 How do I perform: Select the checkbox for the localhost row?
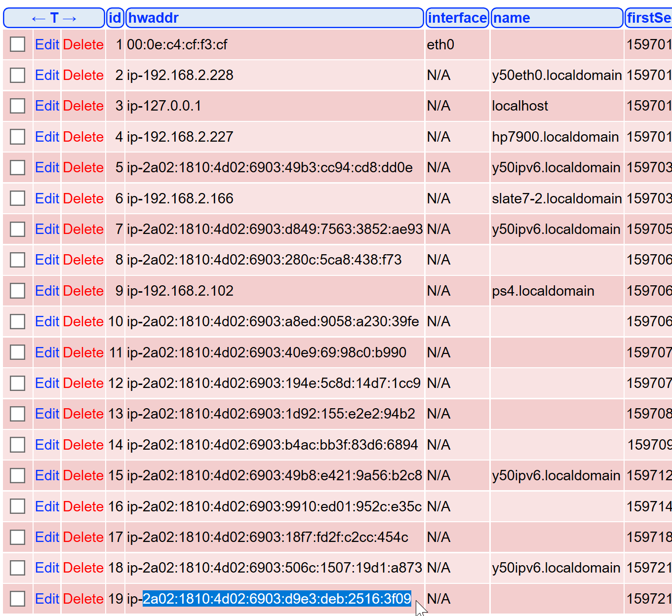(17, 106)
